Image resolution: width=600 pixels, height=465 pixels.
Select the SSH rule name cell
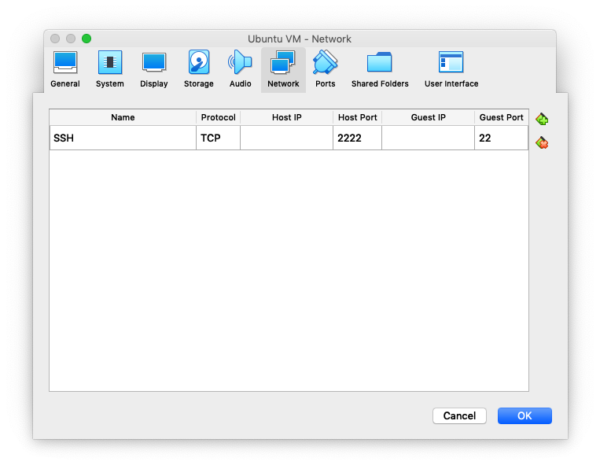pyautogui.click(x=123, y=138)
